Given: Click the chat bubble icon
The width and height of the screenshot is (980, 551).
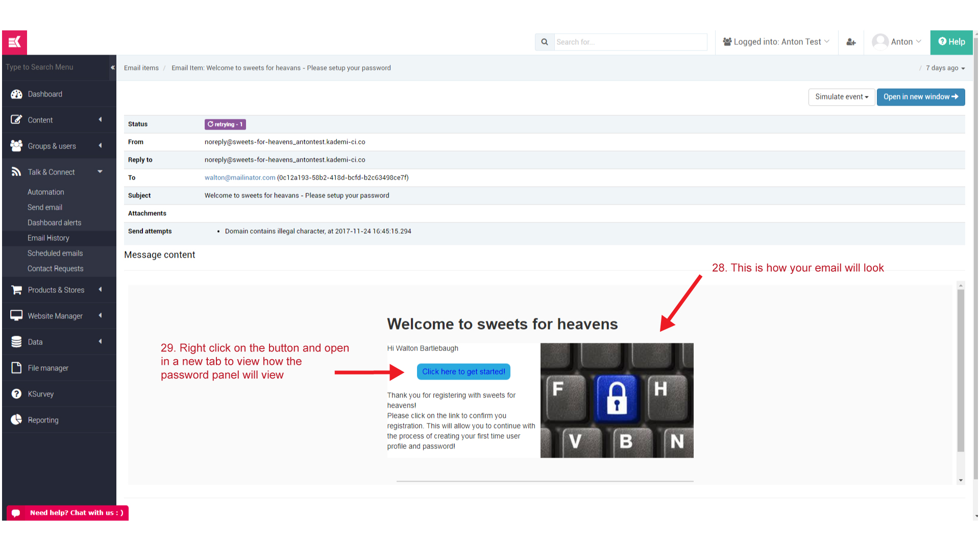Looking at the screenshot, I should click(16, 513).
